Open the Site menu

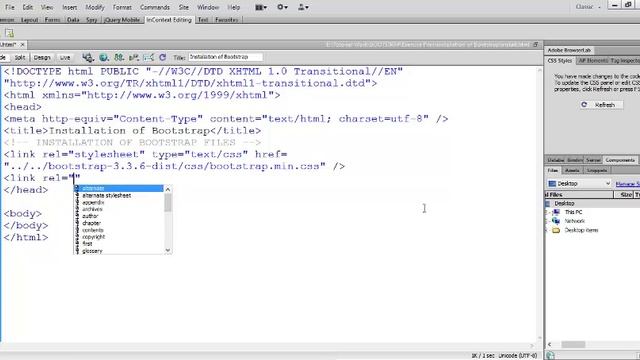184,7
